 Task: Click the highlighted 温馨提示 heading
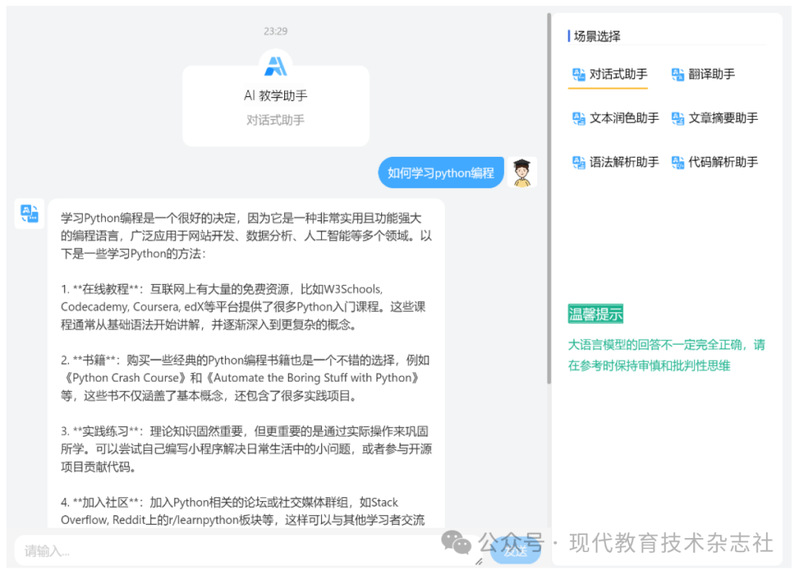click(x=595, y=314)
